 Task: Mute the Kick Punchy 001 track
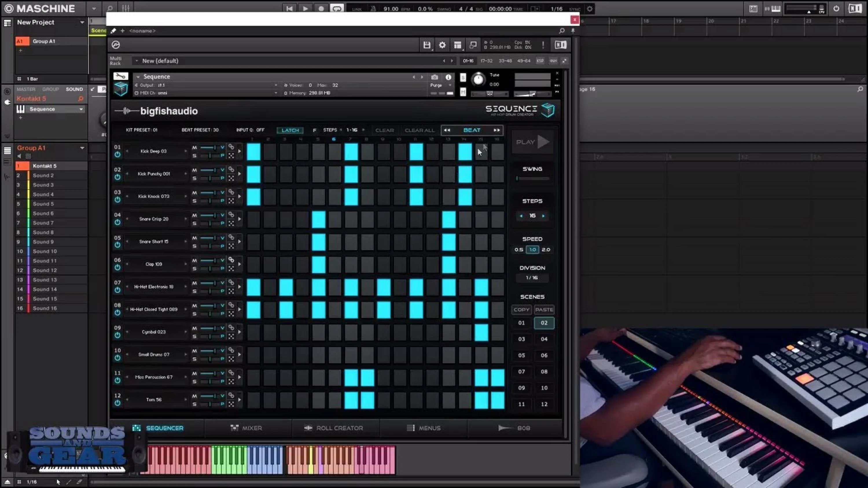[194, 170]
